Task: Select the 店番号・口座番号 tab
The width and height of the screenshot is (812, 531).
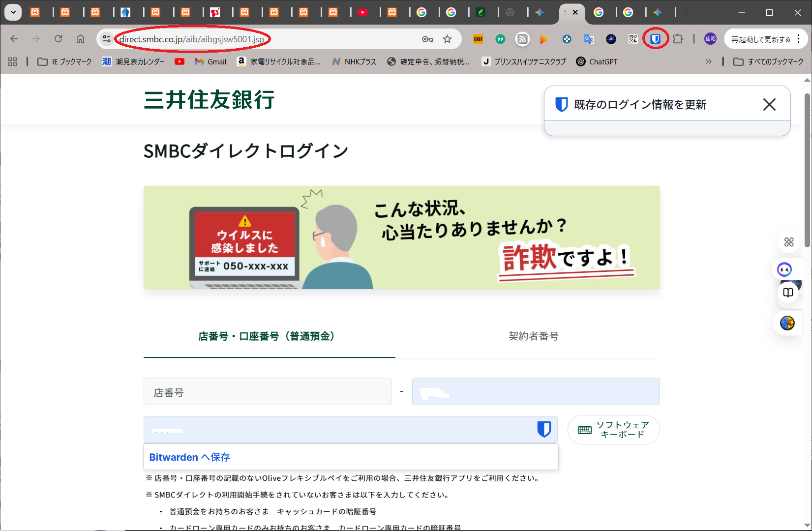Action: tap(269, 336)
